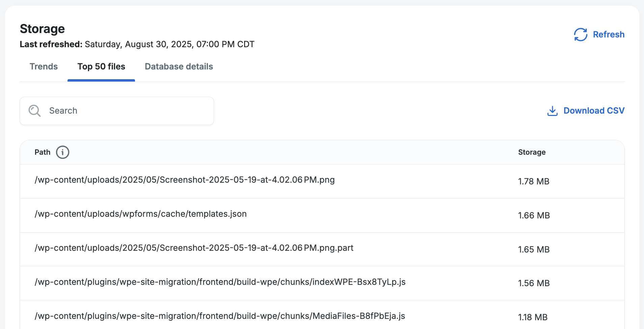Viewport: 644px width, 329px height.
Task: Select the Top 50 files tab
Action: pyautogui.click(x=101, y=67)
